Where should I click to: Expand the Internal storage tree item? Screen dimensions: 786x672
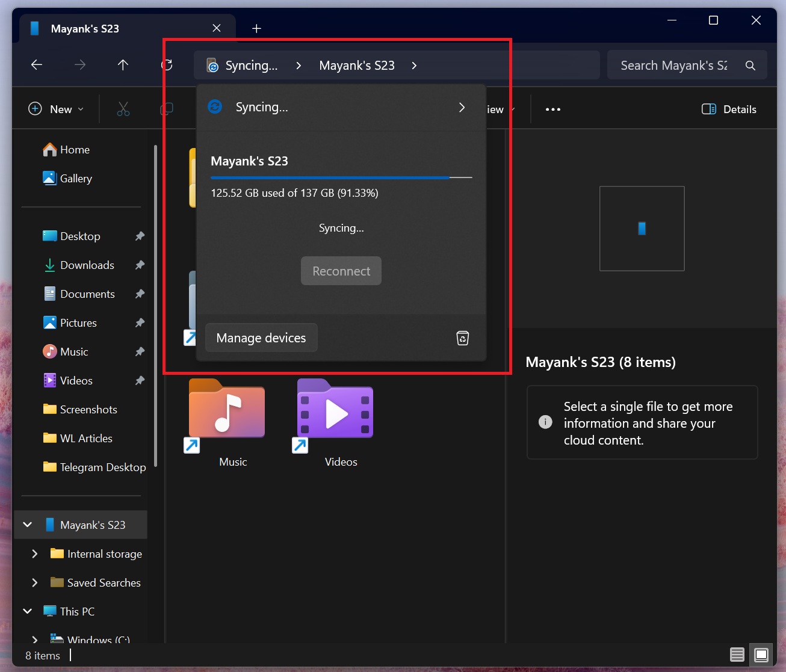pos(34,553)
